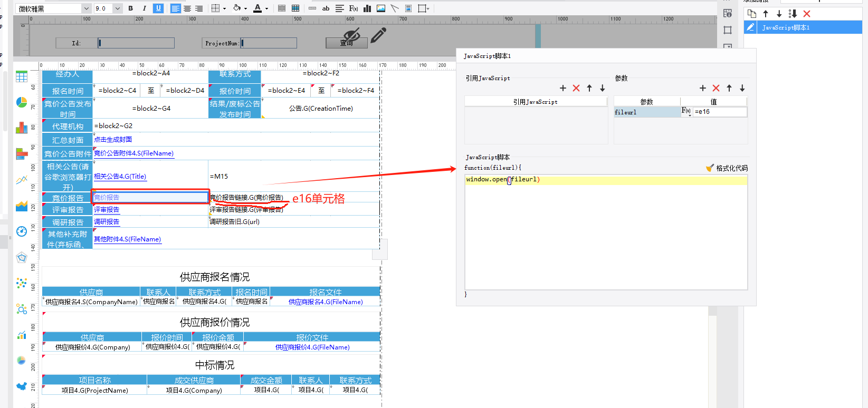Click the 点击生成封面 link cell

(113, 140)
